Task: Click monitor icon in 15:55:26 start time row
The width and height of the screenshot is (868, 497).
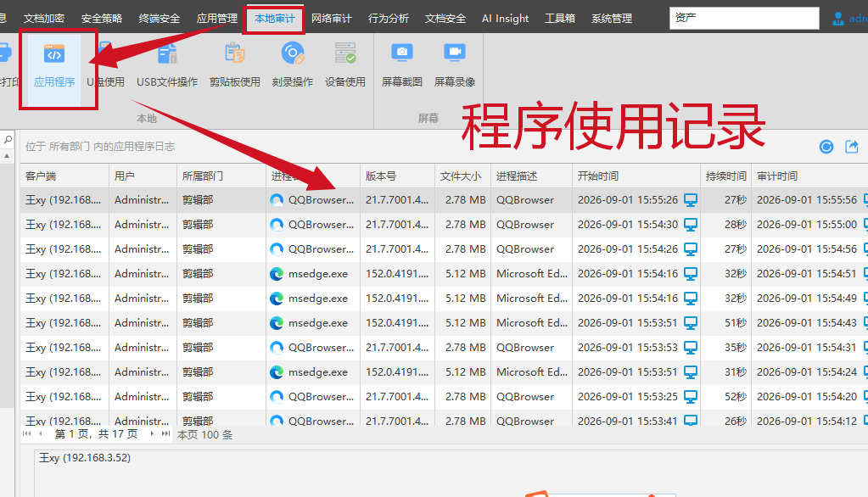Action: [x=691, y=200]
